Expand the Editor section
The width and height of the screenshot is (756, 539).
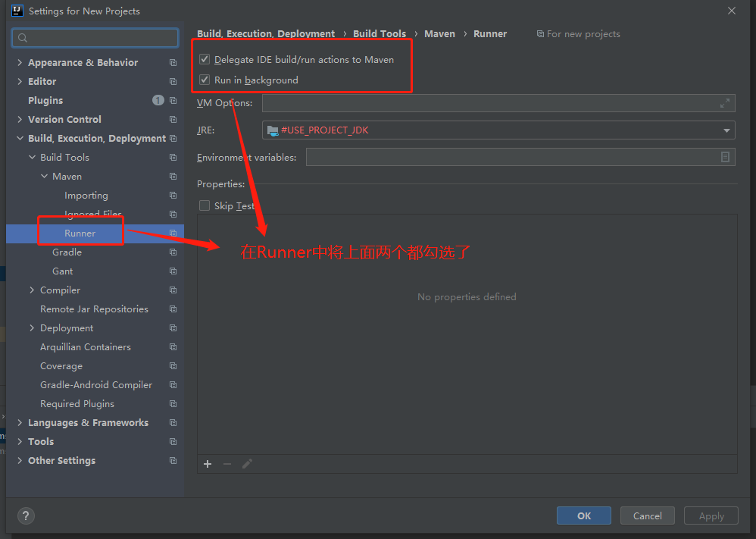pos(20,82)
